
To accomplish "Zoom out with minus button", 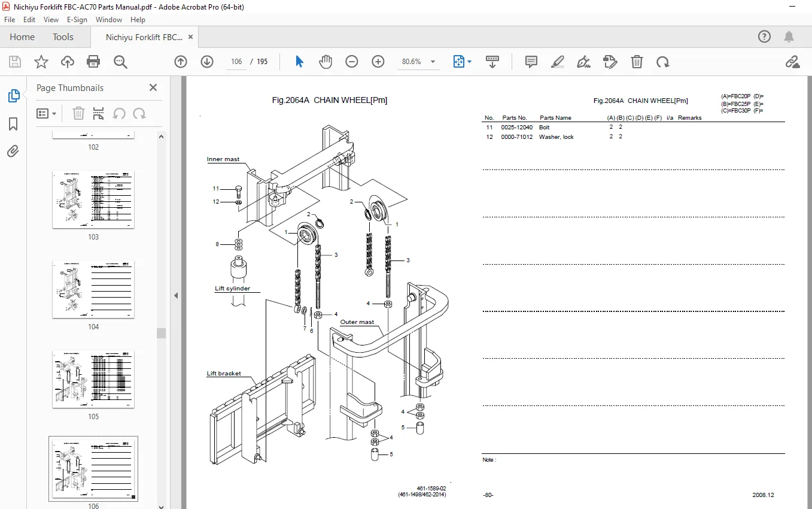I will 352,62.
